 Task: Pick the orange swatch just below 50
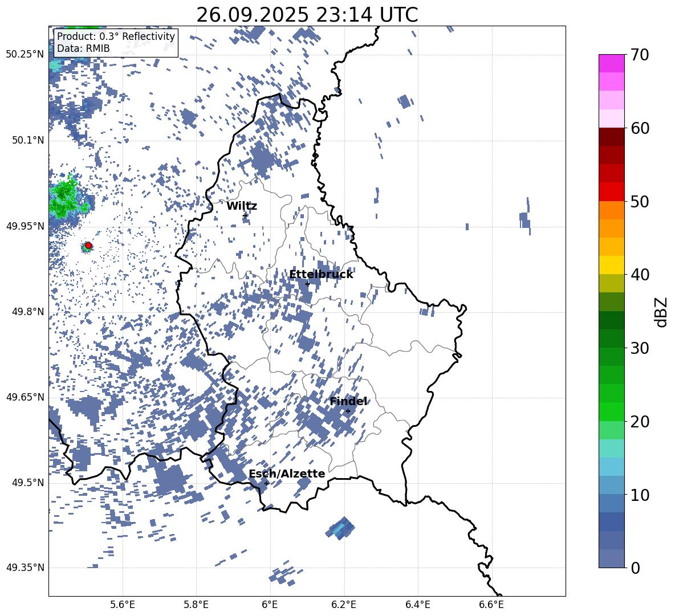pyautogui.click(x=611, y=210)
